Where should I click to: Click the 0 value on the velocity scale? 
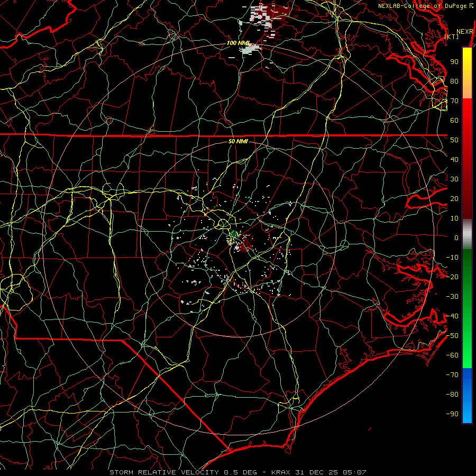point(456,238)
